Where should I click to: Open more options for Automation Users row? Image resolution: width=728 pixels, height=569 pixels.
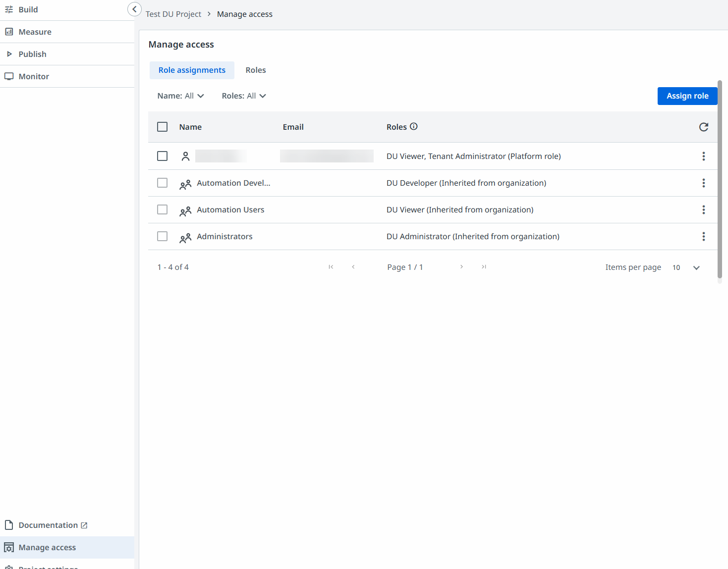coord(703,210)
